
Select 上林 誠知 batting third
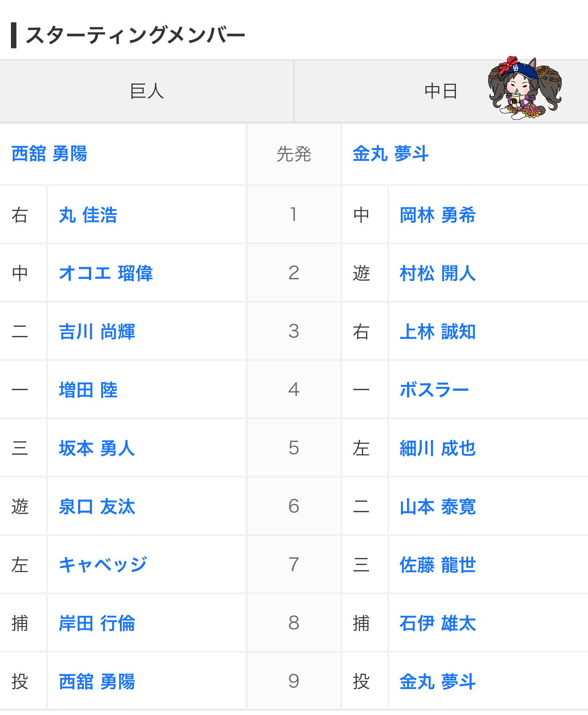click(x=438, y=332)
